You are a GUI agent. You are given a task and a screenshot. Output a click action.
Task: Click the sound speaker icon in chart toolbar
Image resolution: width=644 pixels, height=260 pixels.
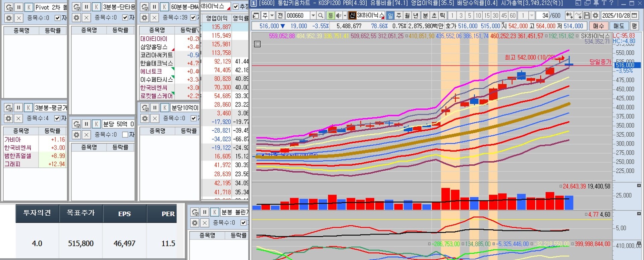tap(338, 15)
